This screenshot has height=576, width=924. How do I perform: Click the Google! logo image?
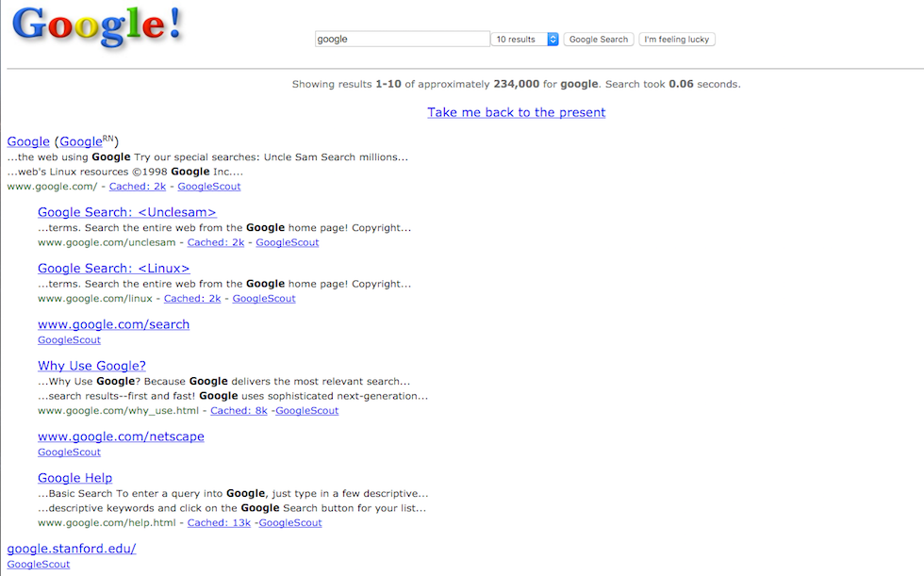point(97,27)
